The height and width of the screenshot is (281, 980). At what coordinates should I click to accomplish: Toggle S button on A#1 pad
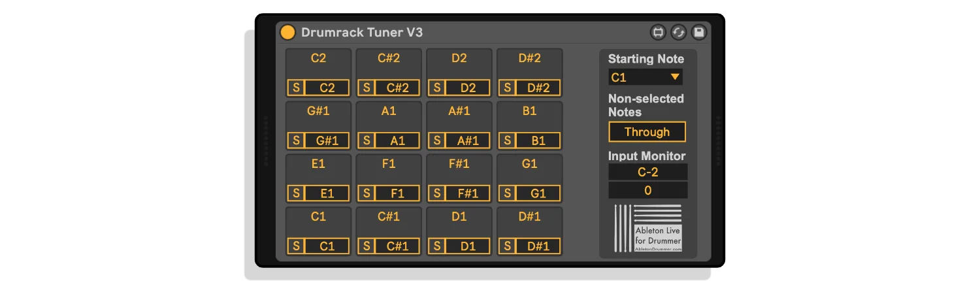[437, 140]
